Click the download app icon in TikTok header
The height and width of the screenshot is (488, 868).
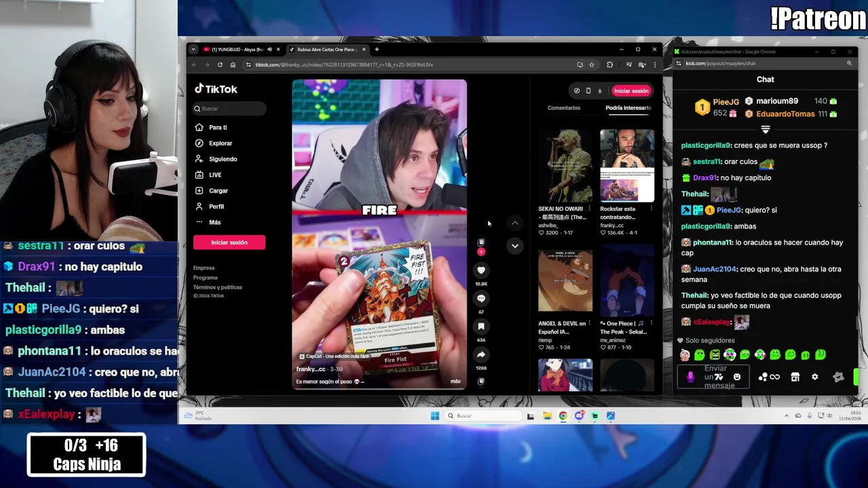coord(599,91)
